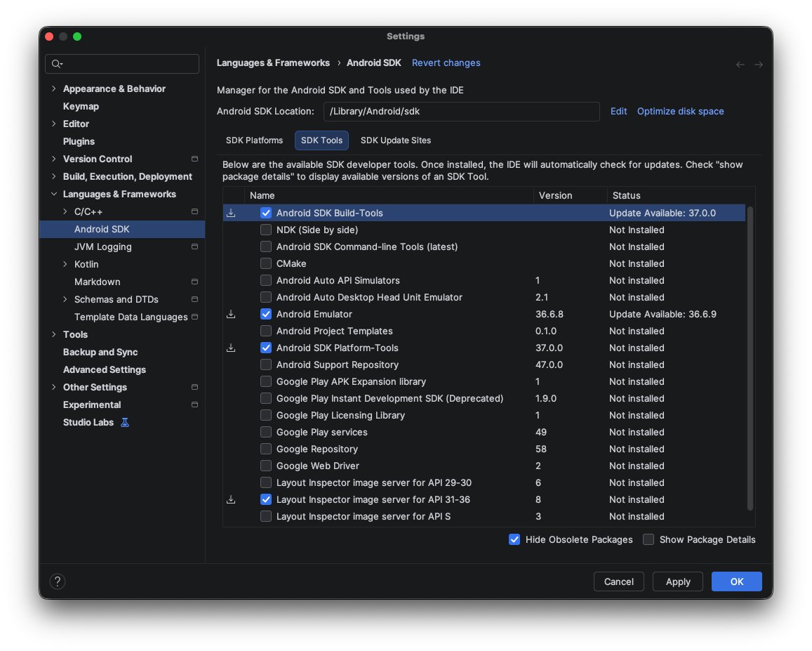Select Backup and Sync in sidebar

point(100,352)
